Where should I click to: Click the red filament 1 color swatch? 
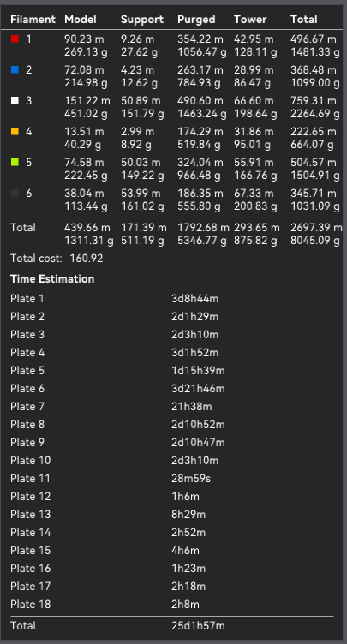(15, 39)
